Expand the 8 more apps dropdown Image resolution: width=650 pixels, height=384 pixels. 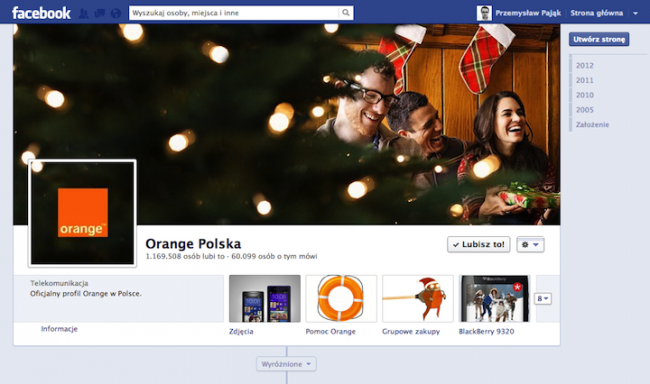pyautogui.click(x=543, y=299)
